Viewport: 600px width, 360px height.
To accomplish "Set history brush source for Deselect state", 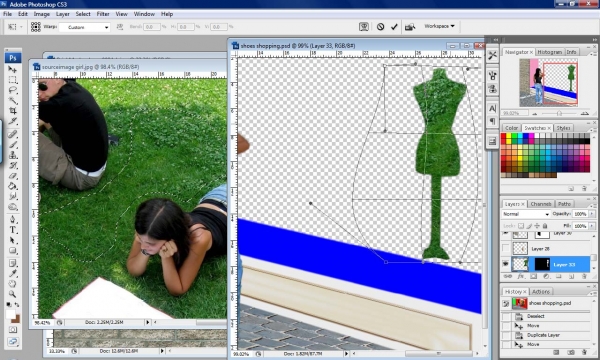I will [506, 316].
